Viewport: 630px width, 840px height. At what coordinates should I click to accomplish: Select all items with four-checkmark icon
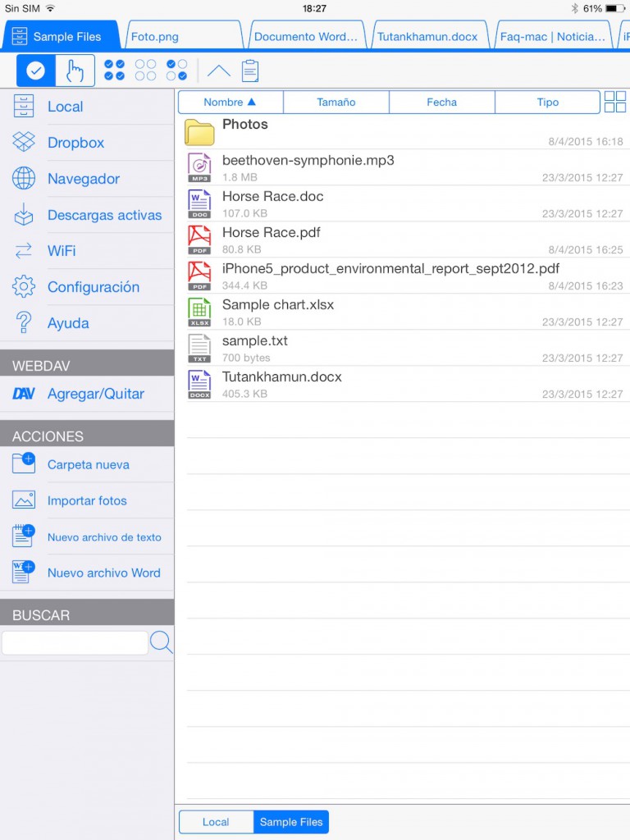point(114,71)
